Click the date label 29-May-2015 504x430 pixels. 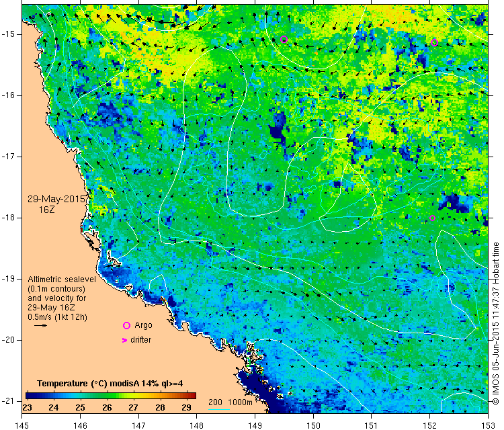56,199
